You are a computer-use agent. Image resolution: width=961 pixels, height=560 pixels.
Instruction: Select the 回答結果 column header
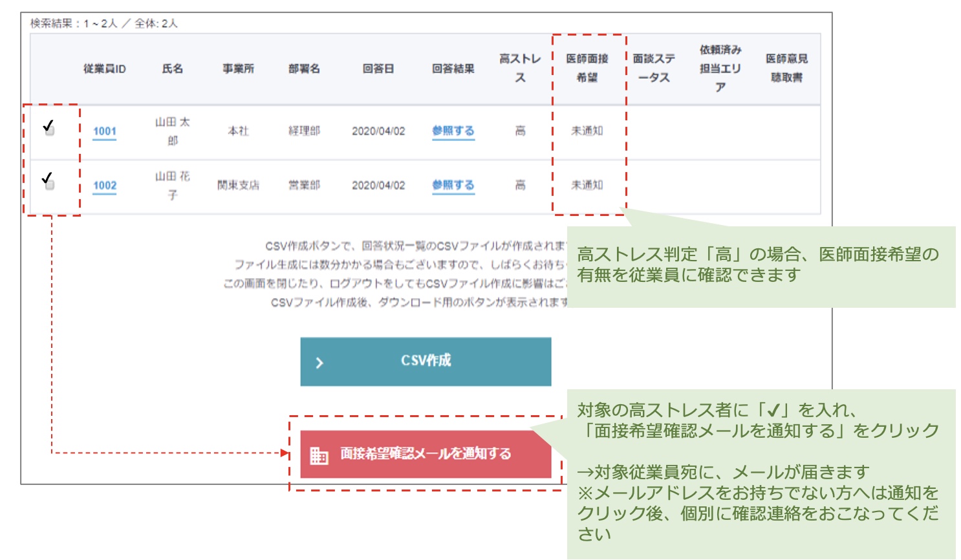[x=453, y=69]
